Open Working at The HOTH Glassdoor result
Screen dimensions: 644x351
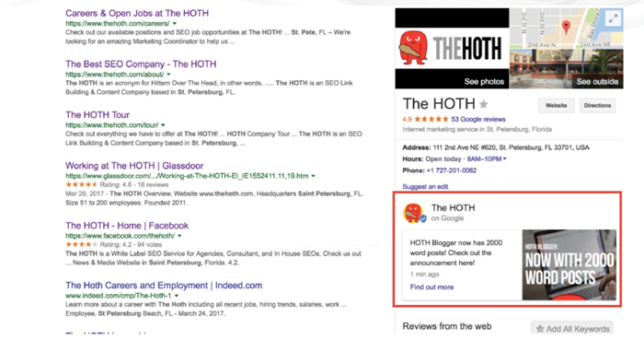(x=134, y=166)
